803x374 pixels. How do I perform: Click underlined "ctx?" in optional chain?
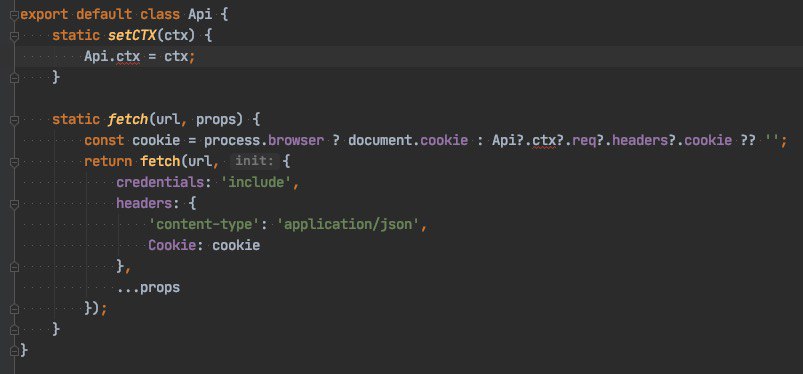548,141
